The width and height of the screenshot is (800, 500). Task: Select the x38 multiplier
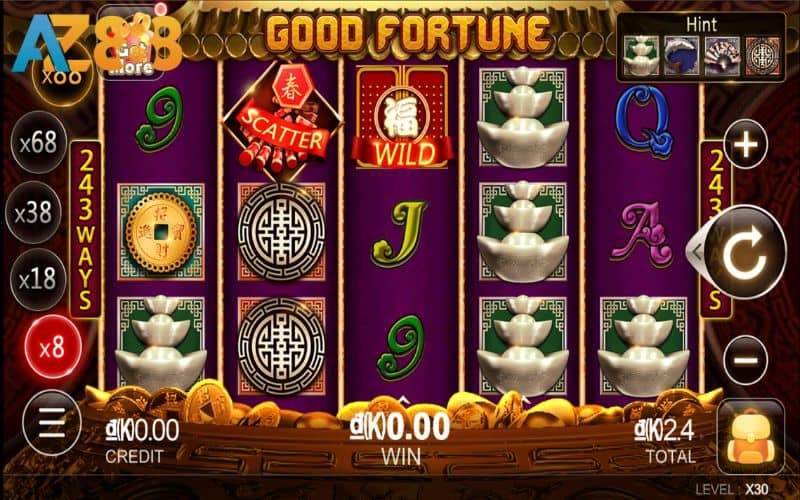click(x=34, y=212)
